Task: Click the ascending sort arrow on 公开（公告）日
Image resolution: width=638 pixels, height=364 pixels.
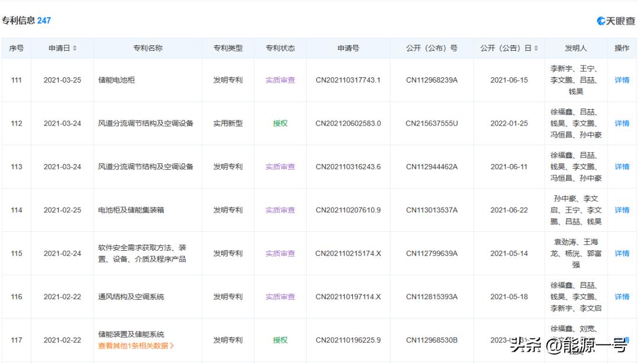Action: pyautogui.click(x=535, y=46)
